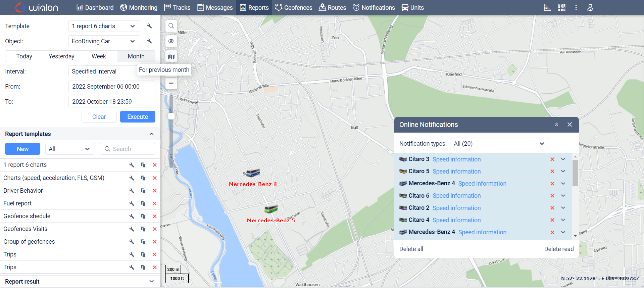The image size is (644, 288).
Task: Open the Notification types dropdown
Action: [499, 144]
